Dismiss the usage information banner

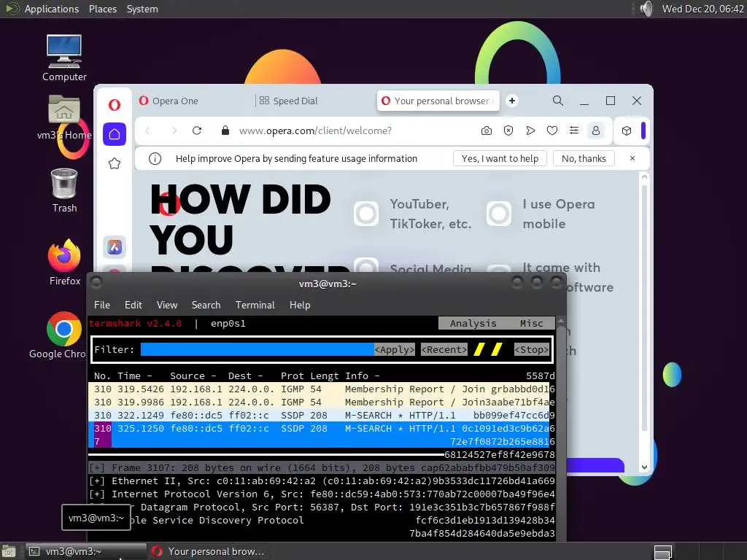click(x=632, y=158)
